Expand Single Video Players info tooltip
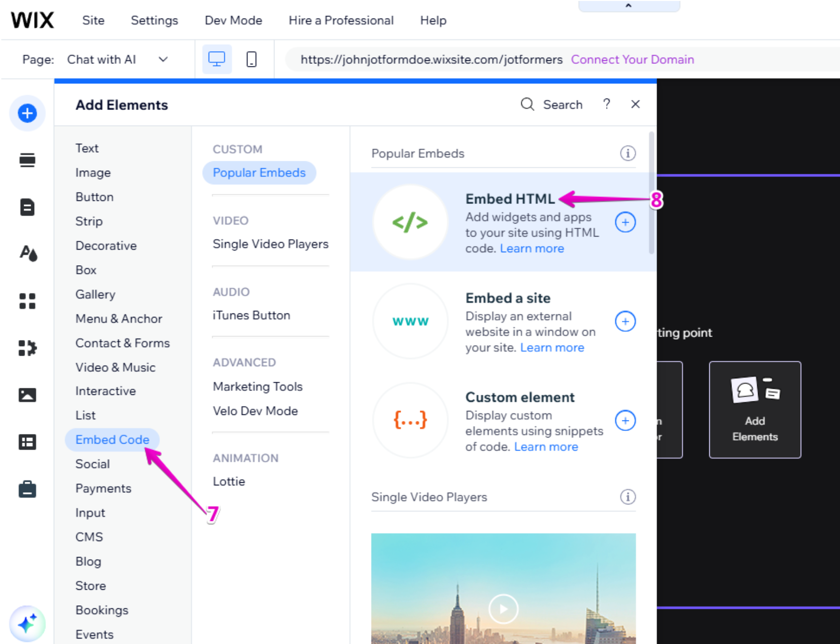The width and height of the screenshot is (840, 644). (x=627, y=497)
